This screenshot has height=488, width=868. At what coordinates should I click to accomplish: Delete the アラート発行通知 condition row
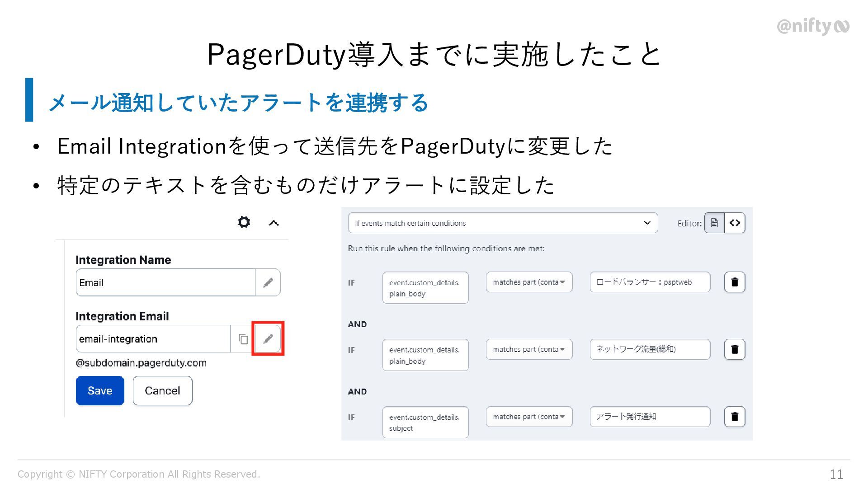point(735,417)
